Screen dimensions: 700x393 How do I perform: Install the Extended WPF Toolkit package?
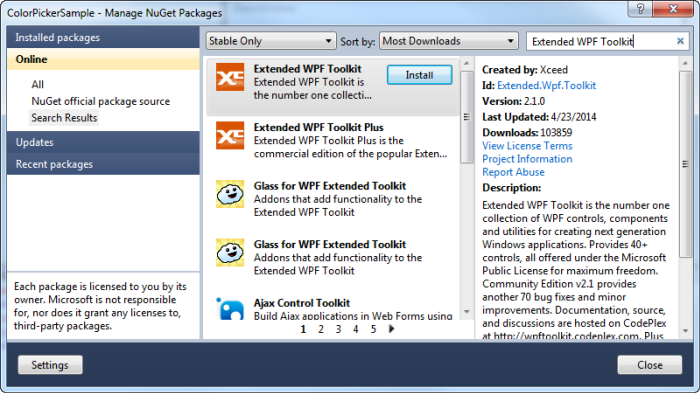(419, 75)
